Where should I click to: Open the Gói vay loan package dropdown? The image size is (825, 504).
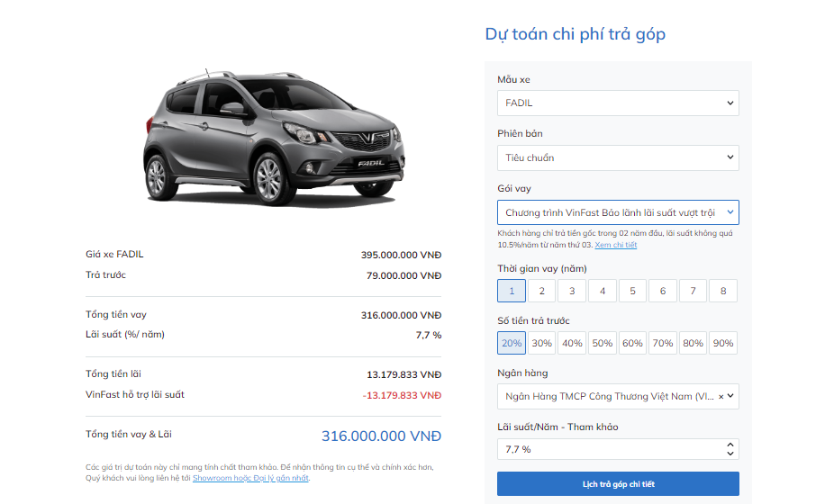[618, 212]
